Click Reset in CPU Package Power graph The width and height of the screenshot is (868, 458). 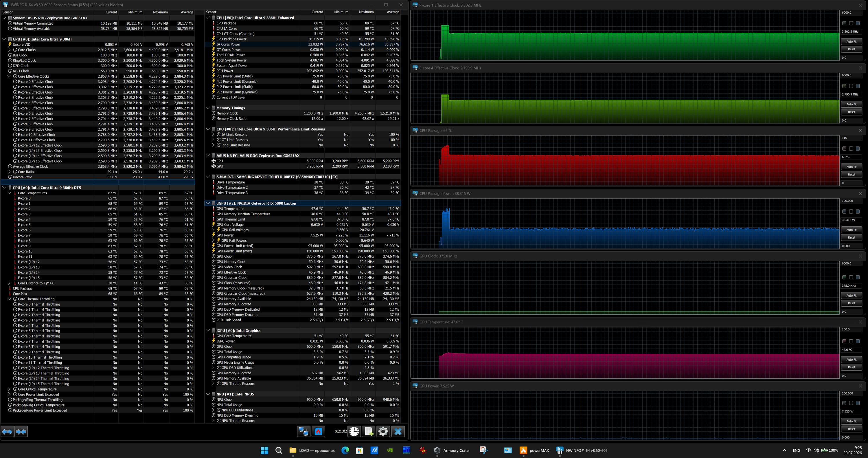851,237
